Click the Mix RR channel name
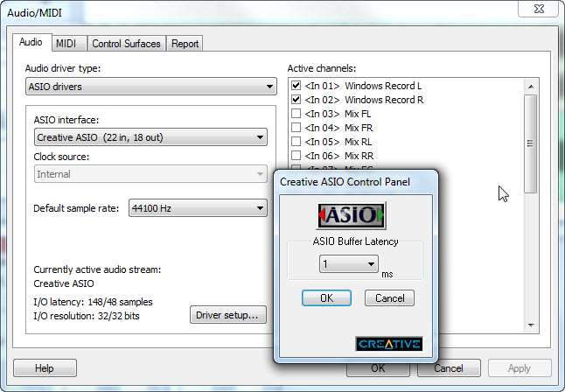The width and height of the screenshot is (565, 392). click(x=359, y=156)
